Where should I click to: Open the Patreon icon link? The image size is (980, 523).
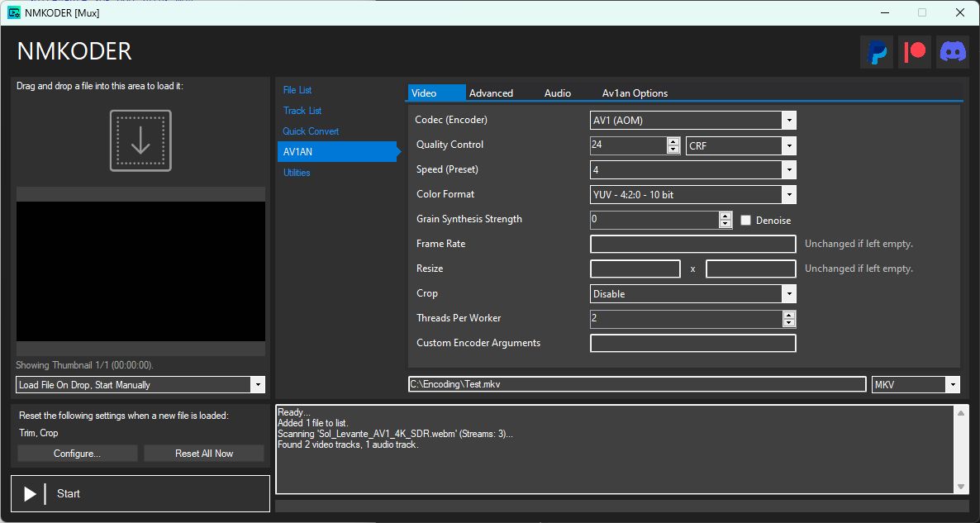[x=915, y=52]
